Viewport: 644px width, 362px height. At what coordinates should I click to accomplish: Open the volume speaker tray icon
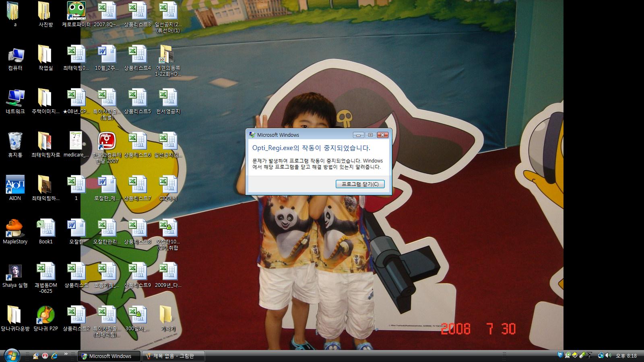pyautogui.click(x=608, y=355)
